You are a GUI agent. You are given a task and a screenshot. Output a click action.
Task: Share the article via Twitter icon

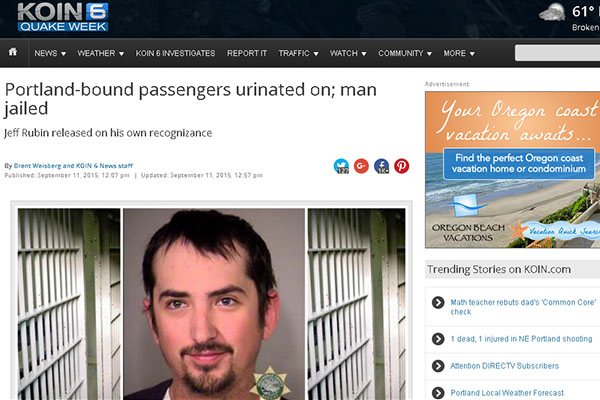[341, 166]
